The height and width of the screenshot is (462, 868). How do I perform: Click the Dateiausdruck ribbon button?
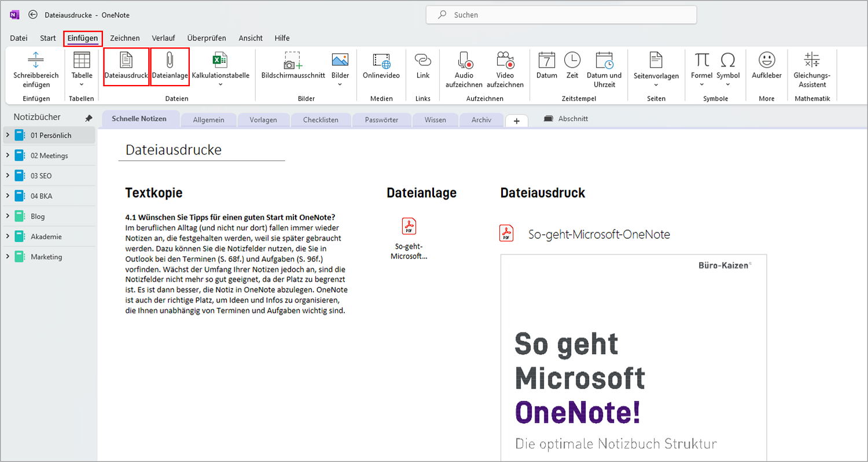point(126,67)
